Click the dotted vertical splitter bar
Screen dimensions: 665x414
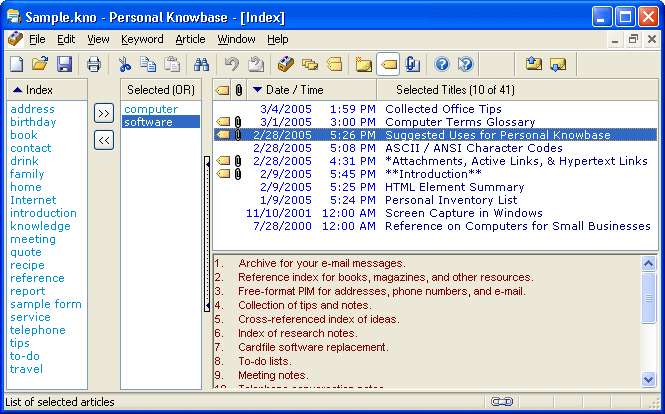[207, 234]
